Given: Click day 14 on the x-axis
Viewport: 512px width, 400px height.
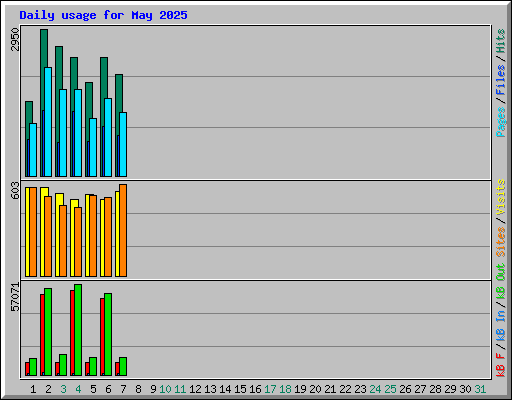Looking at the screenshot, I should click(x=225, y=389).
